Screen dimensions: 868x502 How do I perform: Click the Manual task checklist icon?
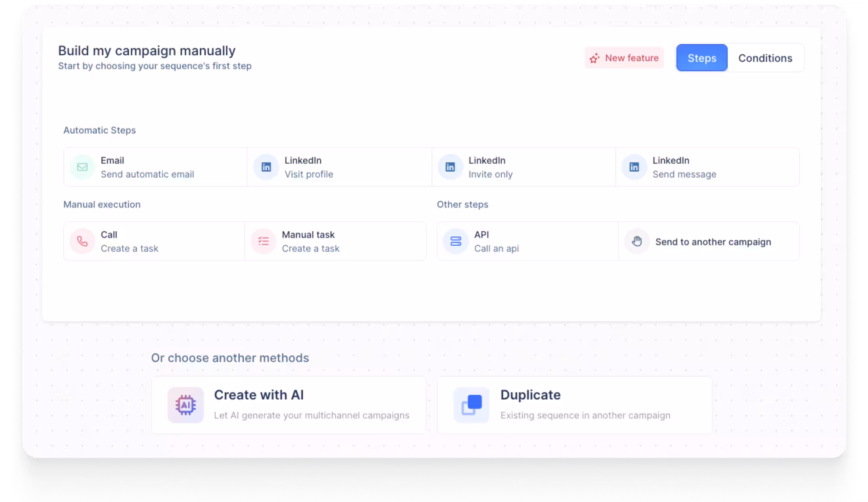pos(263,241)
